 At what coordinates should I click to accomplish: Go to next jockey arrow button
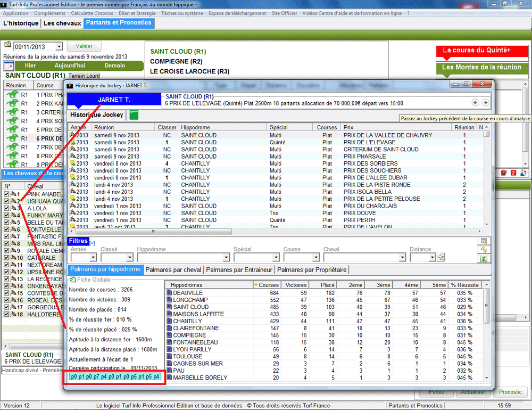(485, 103)
